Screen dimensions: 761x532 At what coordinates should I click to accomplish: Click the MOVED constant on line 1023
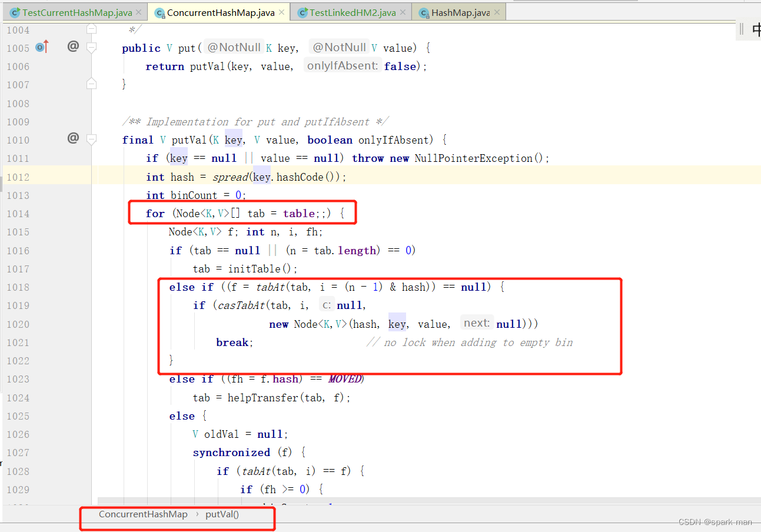tap(344, 379)
